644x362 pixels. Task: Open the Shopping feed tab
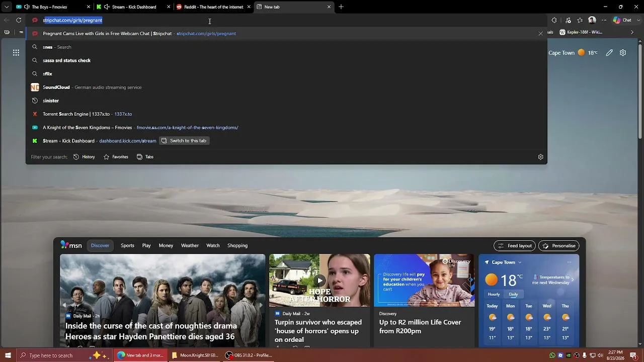tap(237, 245)
